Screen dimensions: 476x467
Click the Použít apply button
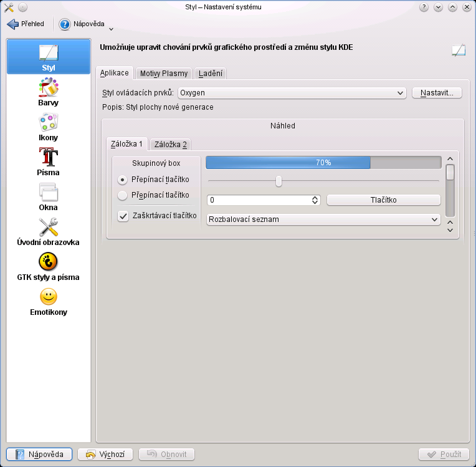coord(444,455)
